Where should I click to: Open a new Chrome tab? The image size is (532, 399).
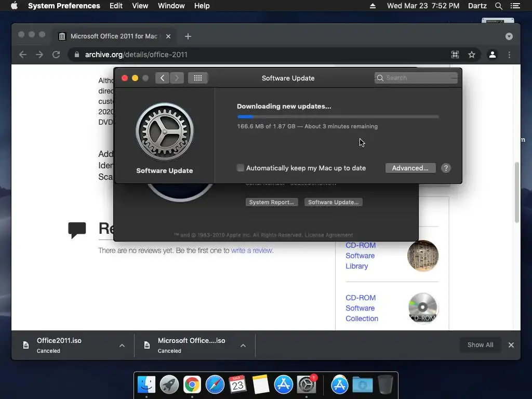pos(188,36)
